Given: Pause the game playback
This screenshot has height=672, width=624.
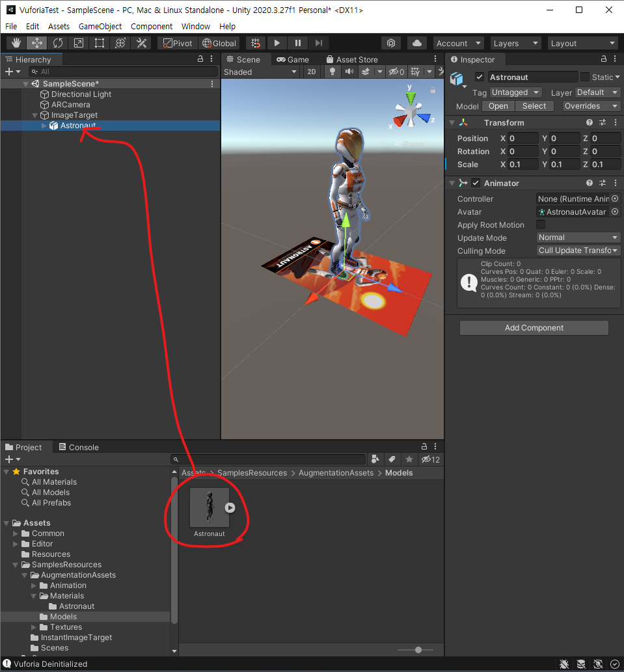Looking at the screenshot, I should coord(298,43).
